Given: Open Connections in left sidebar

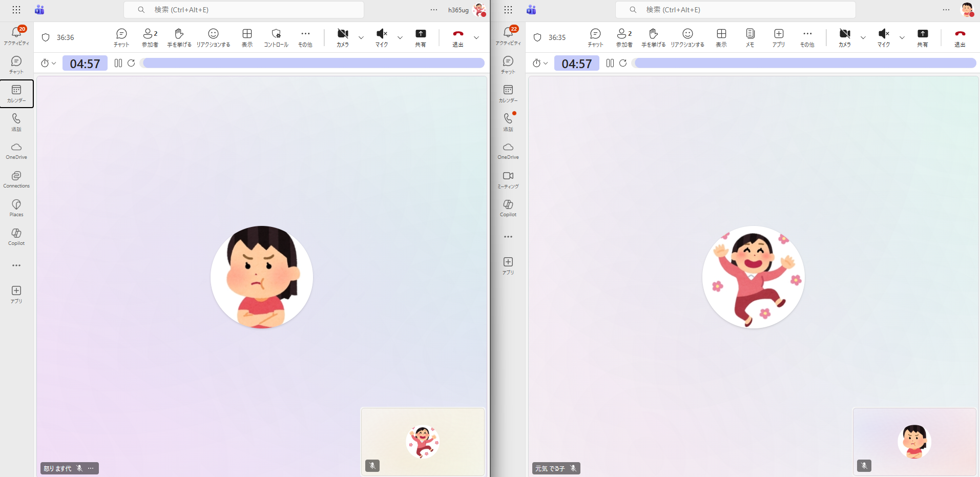Looking at the screenshot, I should point(16,179).
